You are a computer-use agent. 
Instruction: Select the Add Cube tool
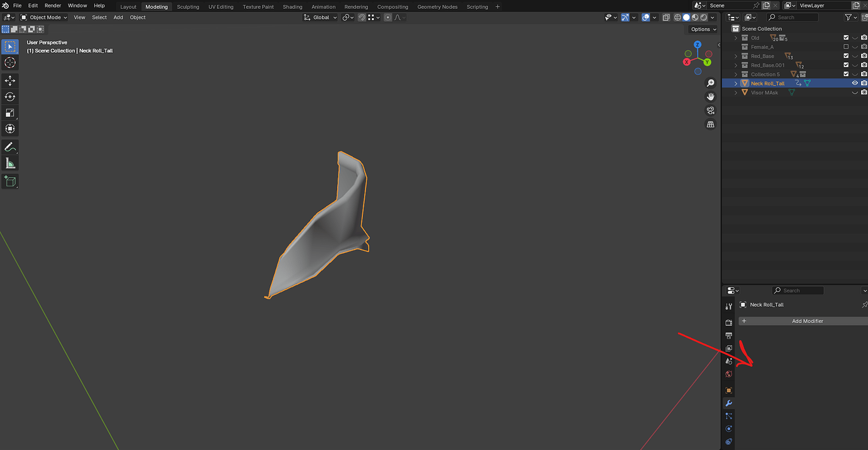(x=10, y=182)
